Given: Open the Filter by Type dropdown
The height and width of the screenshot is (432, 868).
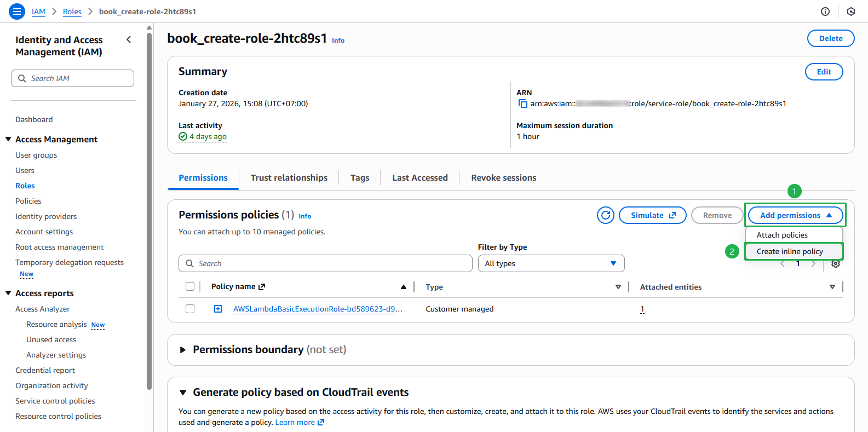Looking at the screenshot, I should pos(551,263).
